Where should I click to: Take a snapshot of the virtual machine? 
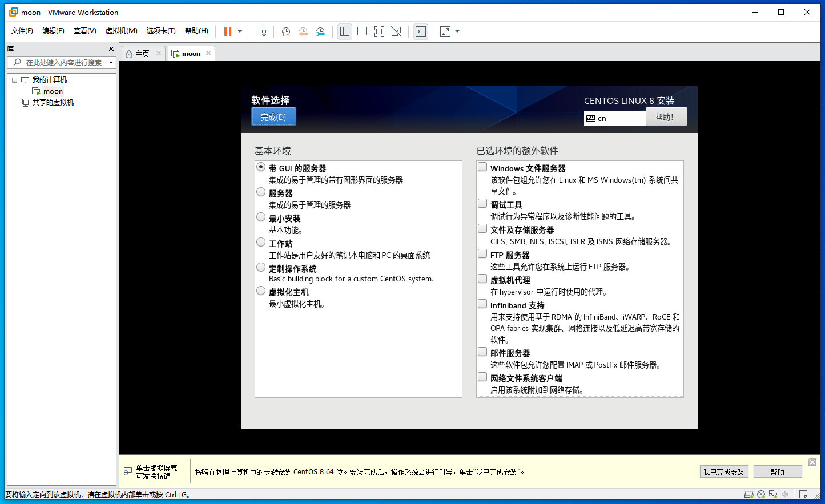(286, 31)
